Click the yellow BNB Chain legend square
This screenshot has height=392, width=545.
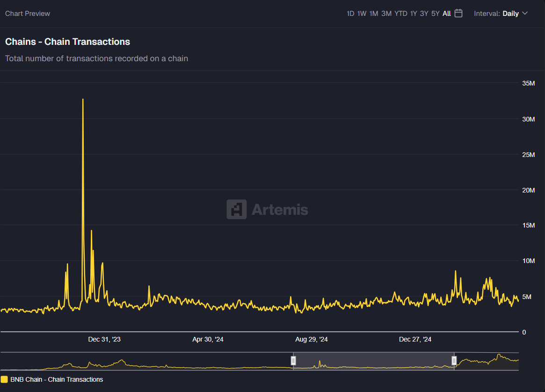coord(5,379)
